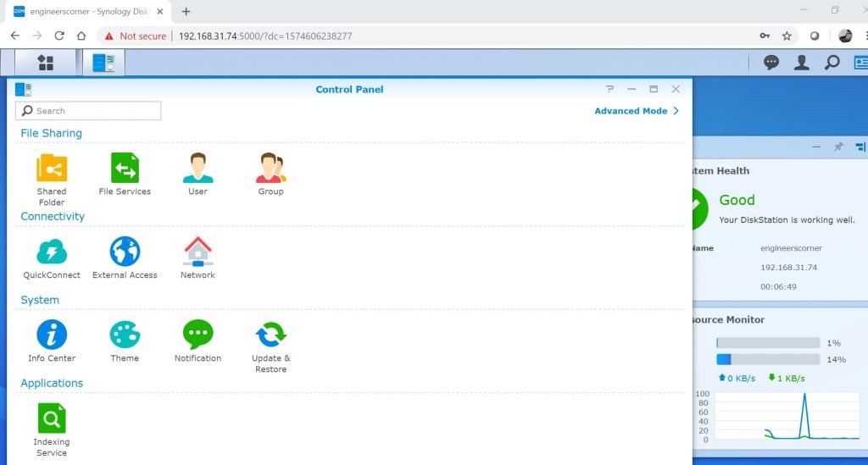Click the 14% usage bar
Viewport: 868px width, 465px height.
pyautogui.click(x=768, y=359)
